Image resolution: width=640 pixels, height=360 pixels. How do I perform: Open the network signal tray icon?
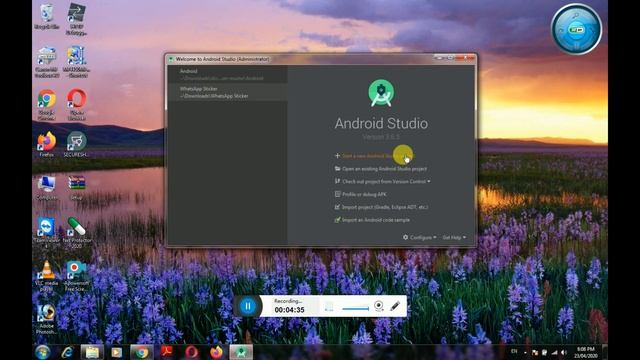(x=554, y=352)
